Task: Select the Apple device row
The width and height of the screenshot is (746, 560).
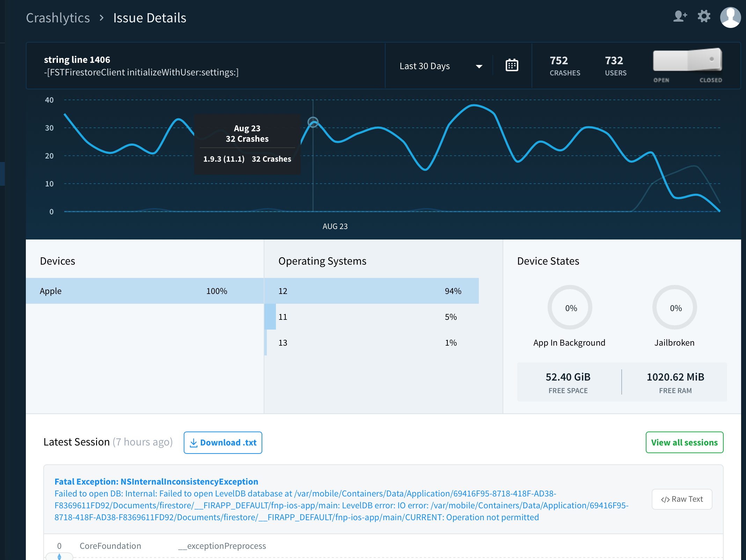Action: (145, 291)
